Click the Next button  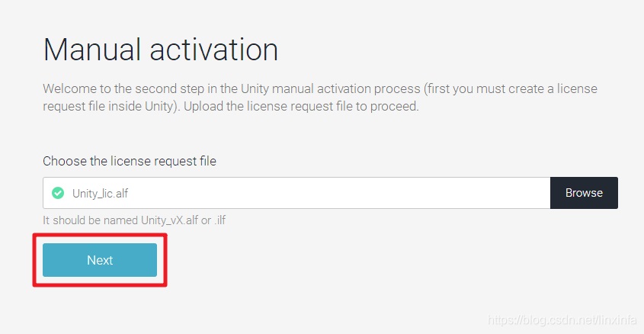100,259
